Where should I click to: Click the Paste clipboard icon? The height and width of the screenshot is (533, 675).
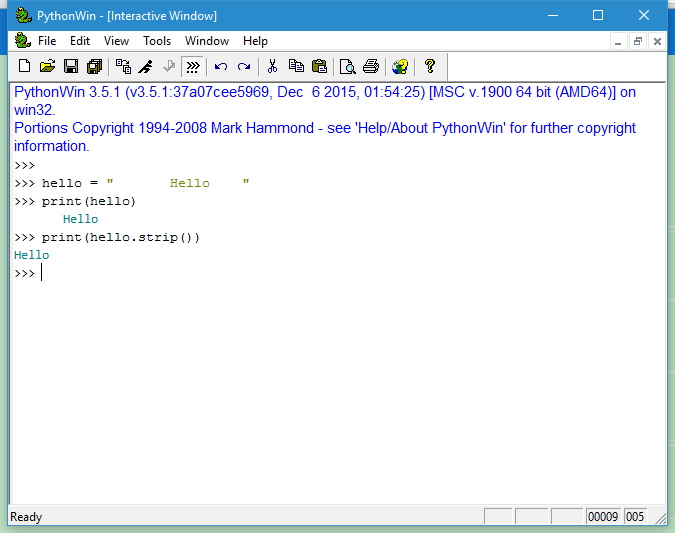319,66
